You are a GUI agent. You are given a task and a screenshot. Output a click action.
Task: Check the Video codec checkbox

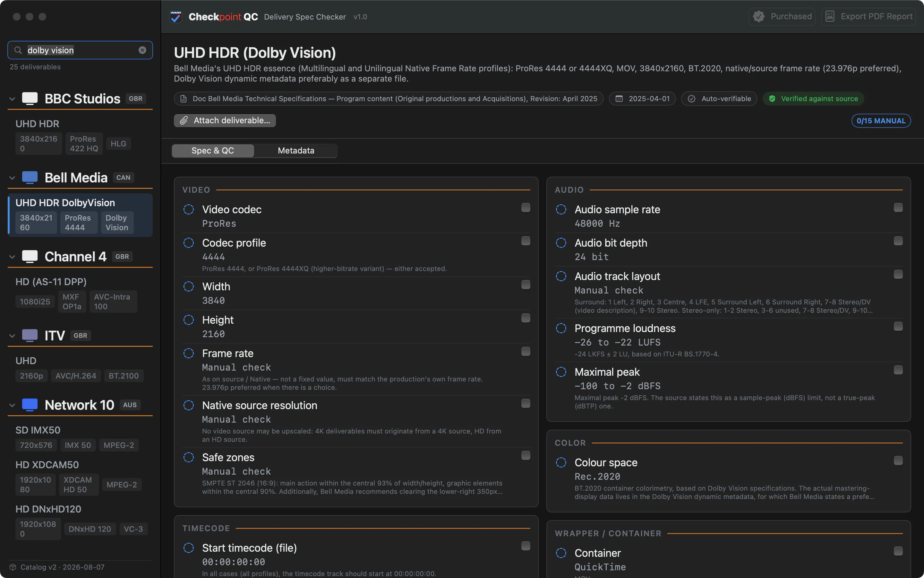click(x=526, y=207)
